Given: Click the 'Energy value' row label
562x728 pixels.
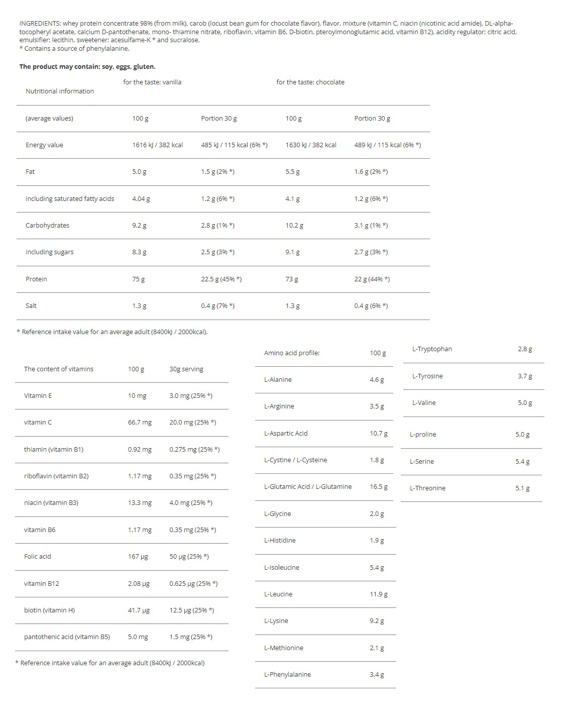Looking at the screenshot, I should click(x=44, y=145).
